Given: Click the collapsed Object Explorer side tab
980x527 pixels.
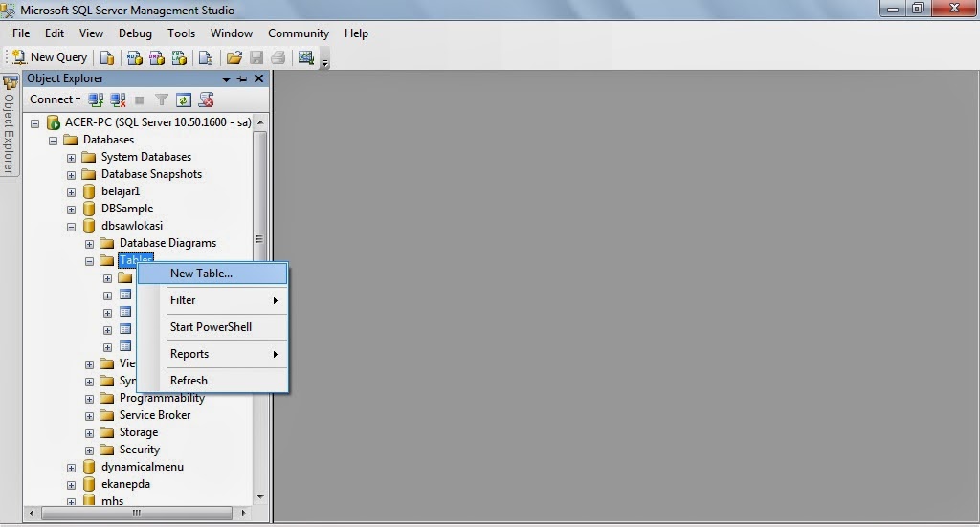Looking at the screenshot, I should [x=10, y=125].
